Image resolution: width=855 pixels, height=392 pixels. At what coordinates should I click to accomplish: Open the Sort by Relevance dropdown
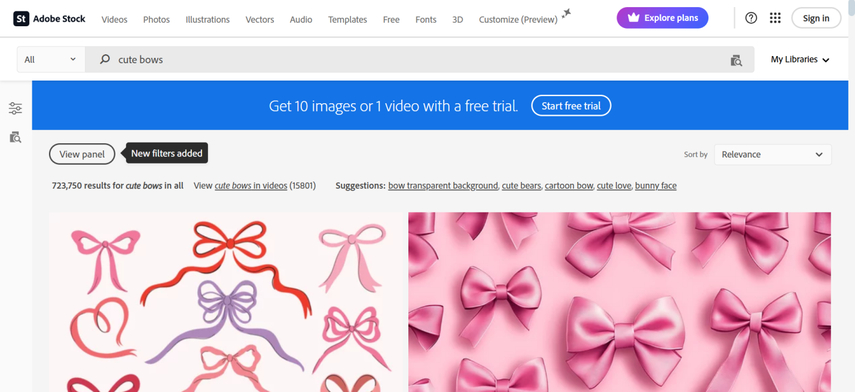(773, 154)
